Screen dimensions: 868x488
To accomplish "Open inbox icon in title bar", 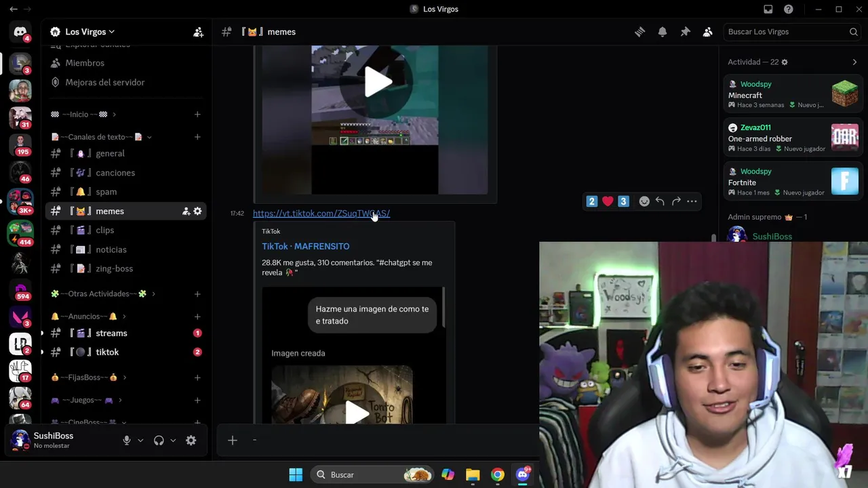I will click(768, 9).
